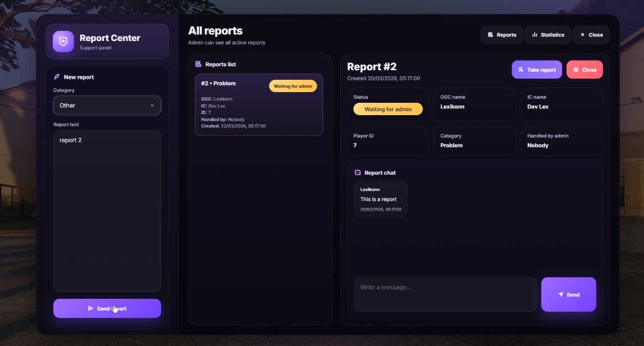The width and height of the screenshot is (644, 346).
Task: Click the Report chat bubble icon
Action: [358, 172]
